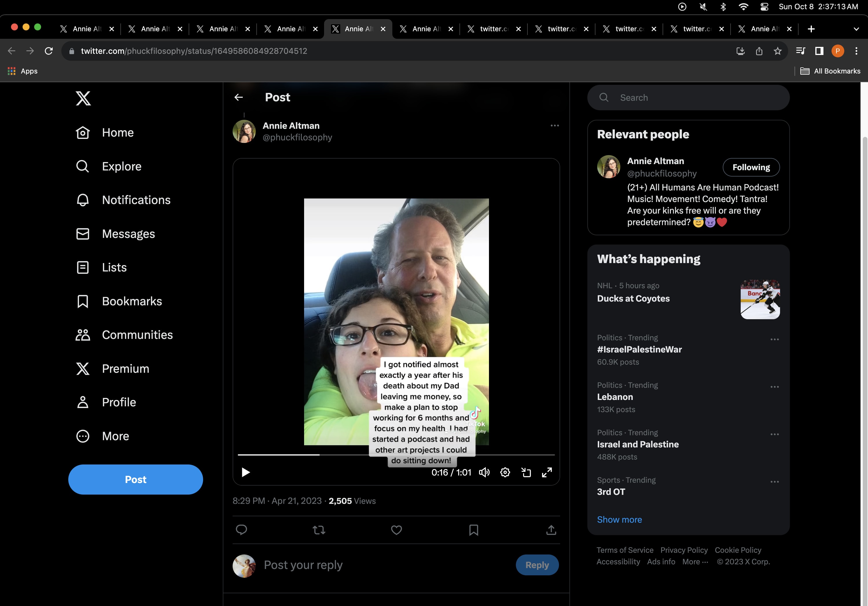868x606 pixels.
Task: Like the post with the heart icon
Action: point(396,530)
